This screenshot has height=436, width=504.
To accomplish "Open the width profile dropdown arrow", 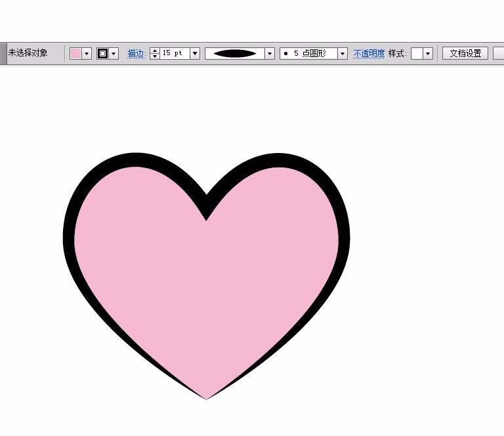I will pos(270,53).
